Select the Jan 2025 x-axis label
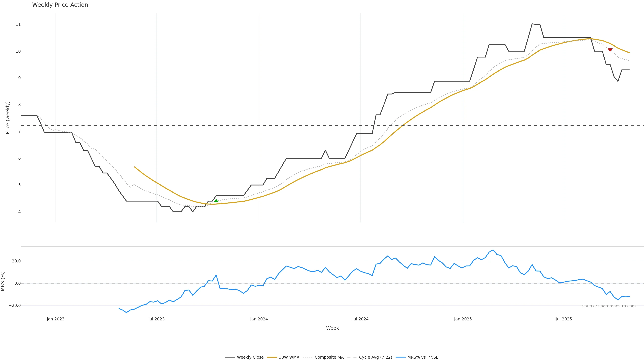This screenshot has width=644, height=362. (463, 319)
